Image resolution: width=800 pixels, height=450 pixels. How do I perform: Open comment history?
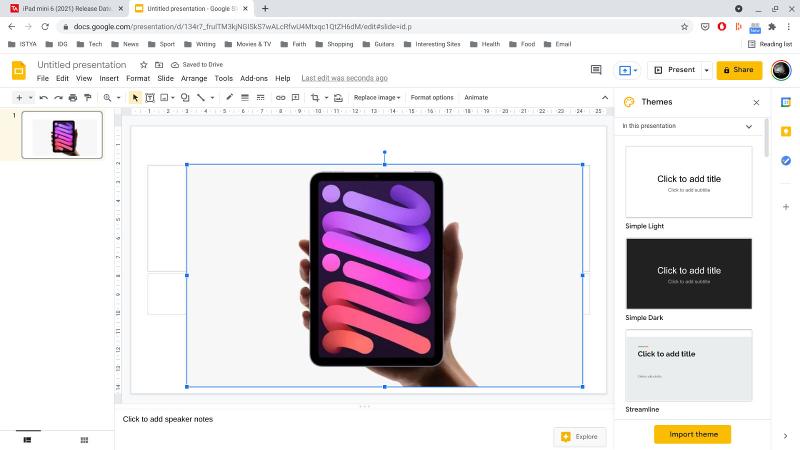pyautogui.click(x=596, y=70)
